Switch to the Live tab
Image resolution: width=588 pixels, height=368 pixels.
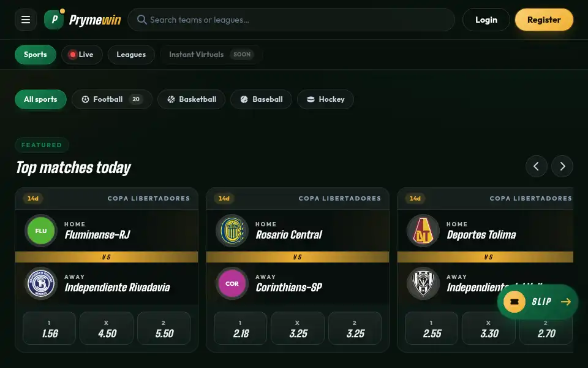(81, 55)
